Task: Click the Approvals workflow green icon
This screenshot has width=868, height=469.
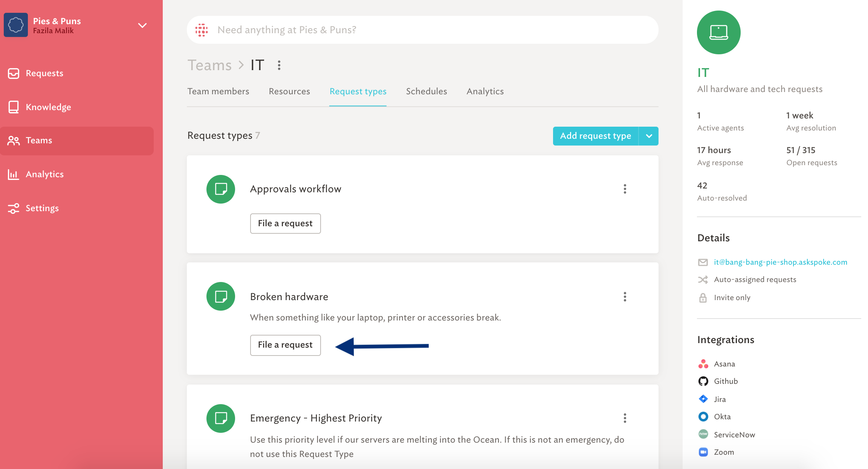Action: click(221, 189)
